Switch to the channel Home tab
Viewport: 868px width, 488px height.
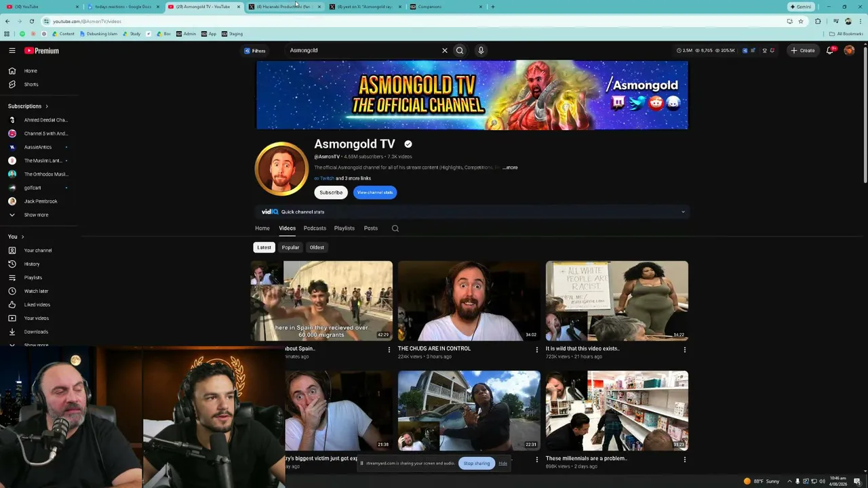tap(262, 228)
